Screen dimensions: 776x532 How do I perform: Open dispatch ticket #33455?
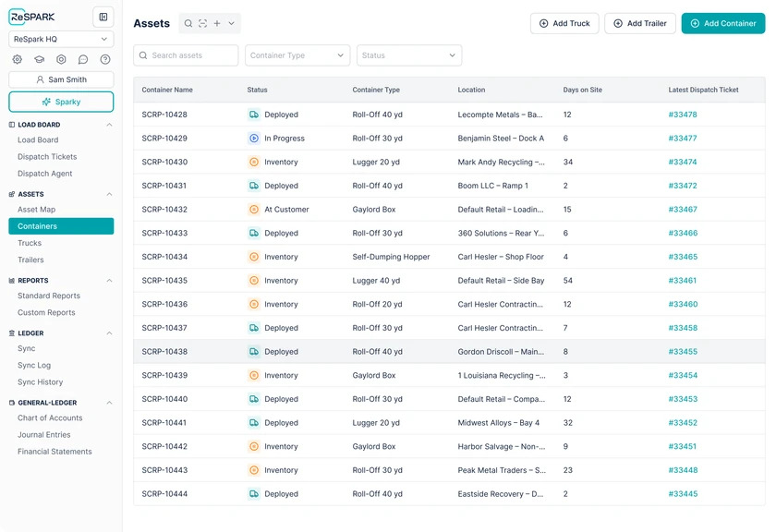[x=683, y=351]
